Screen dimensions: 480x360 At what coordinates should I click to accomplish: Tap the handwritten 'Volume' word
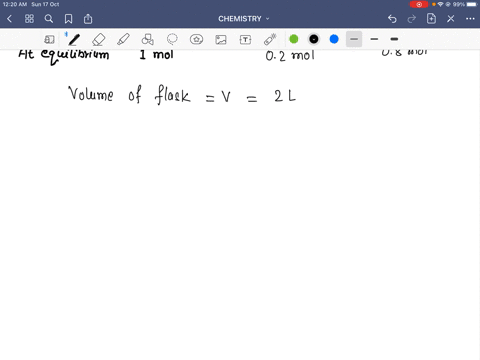click(91, 93)
